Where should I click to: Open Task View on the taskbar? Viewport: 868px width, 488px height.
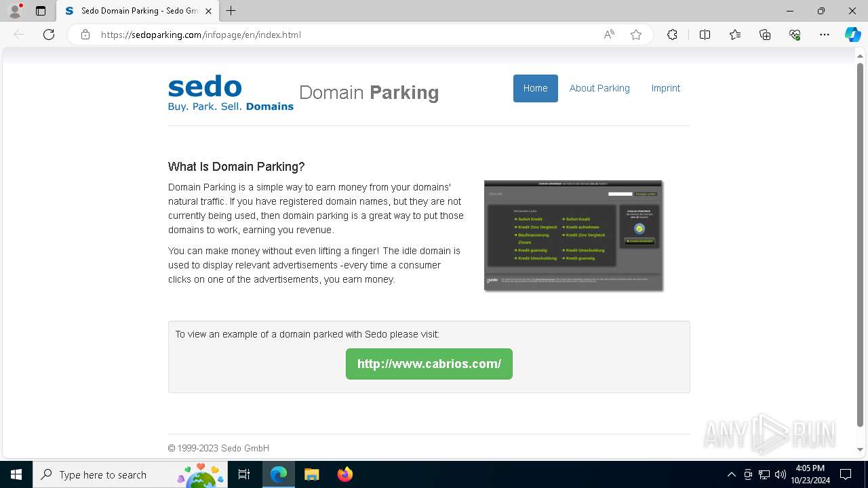click(x=244, y=474)
